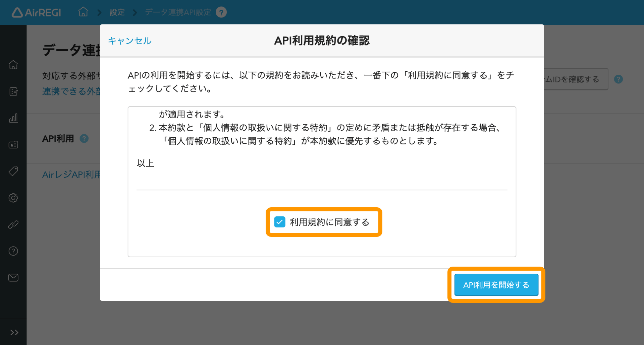This screenshot has width=644, height=345.
Task: Click 以上 text in terms box
Action: (x=146, y=163)
